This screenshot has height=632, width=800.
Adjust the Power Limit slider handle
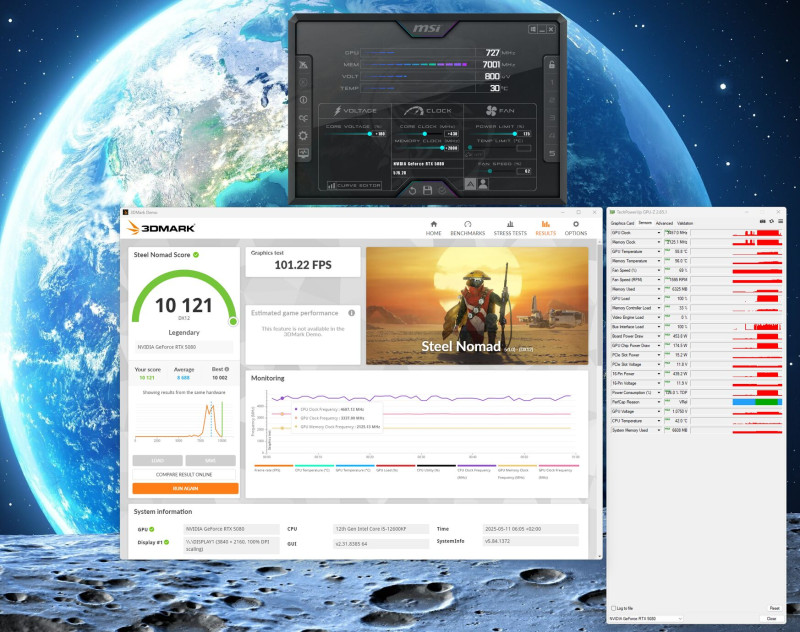click(514, 134)
